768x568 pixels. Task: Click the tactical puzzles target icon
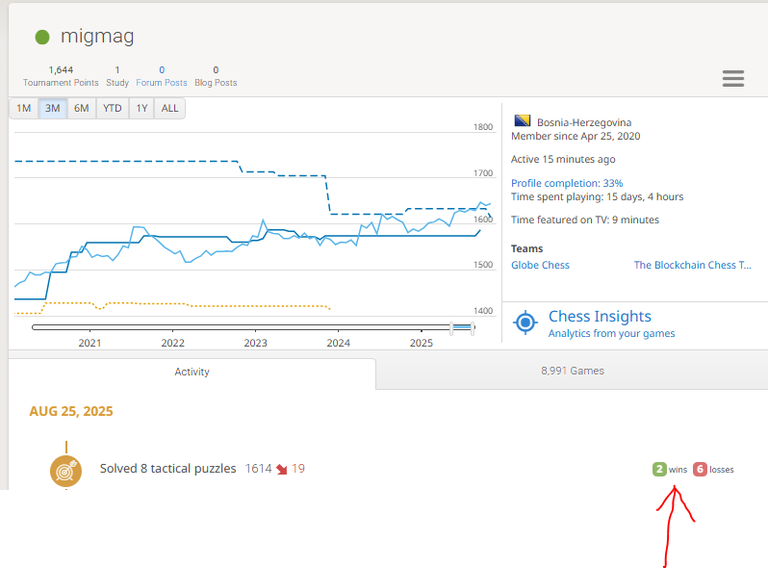(x=66, y=471)
